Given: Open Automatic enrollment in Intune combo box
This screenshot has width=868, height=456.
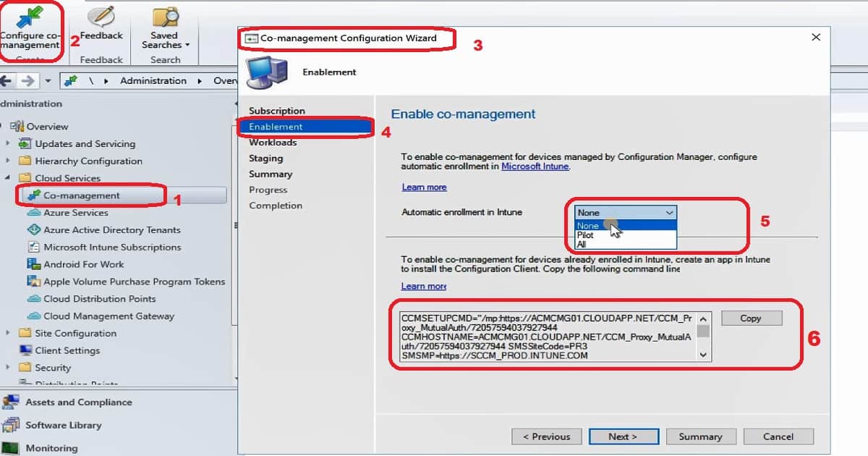Looking at the screenshot, I should tap(626, 213).
